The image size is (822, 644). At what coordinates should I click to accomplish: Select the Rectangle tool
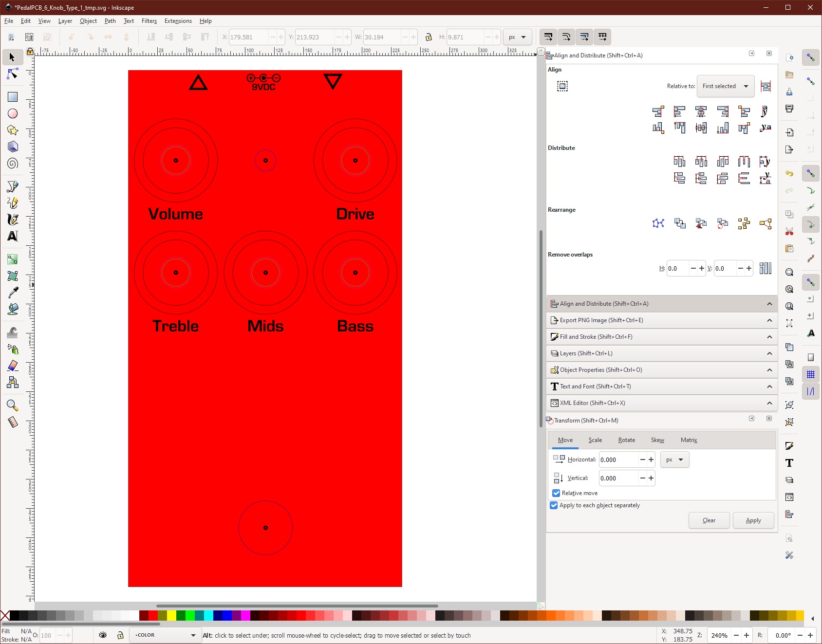[13, 97]
